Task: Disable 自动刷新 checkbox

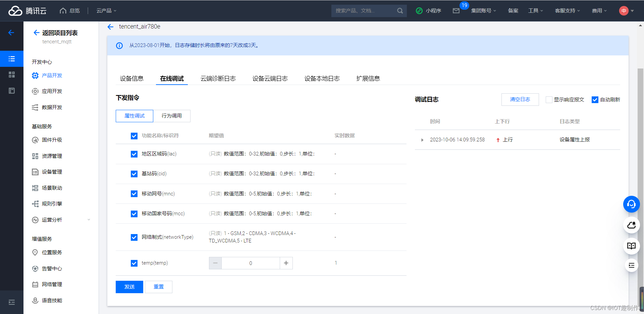Action: pos(595,100)
